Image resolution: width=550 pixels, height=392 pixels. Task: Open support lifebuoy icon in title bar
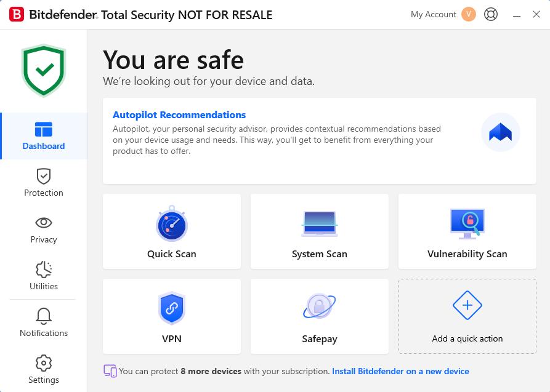[x=491, y=14]
